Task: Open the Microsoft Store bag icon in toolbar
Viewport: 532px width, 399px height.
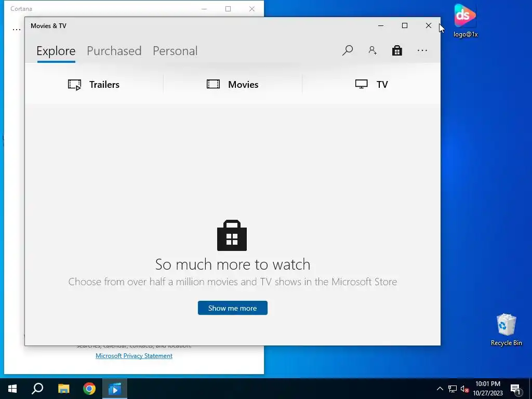Action: click(x=397, y=50)
